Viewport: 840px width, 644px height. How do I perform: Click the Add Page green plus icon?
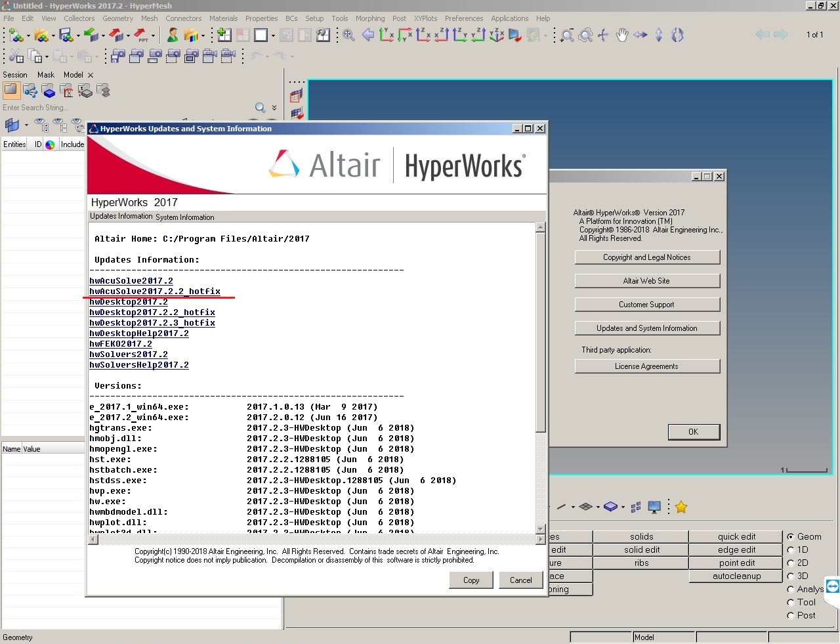tap(224, 35)
